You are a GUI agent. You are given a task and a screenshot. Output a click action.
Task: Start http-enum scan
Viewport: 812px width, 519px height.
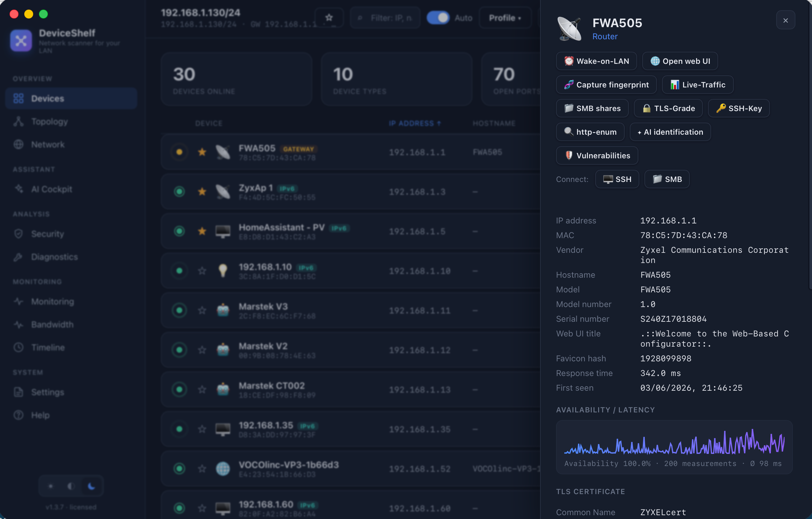pos(590,132)
